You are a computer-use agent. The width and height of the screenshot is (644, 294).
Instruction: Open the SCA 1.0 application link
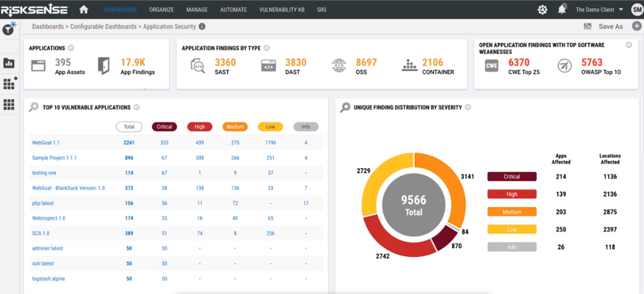41,233
